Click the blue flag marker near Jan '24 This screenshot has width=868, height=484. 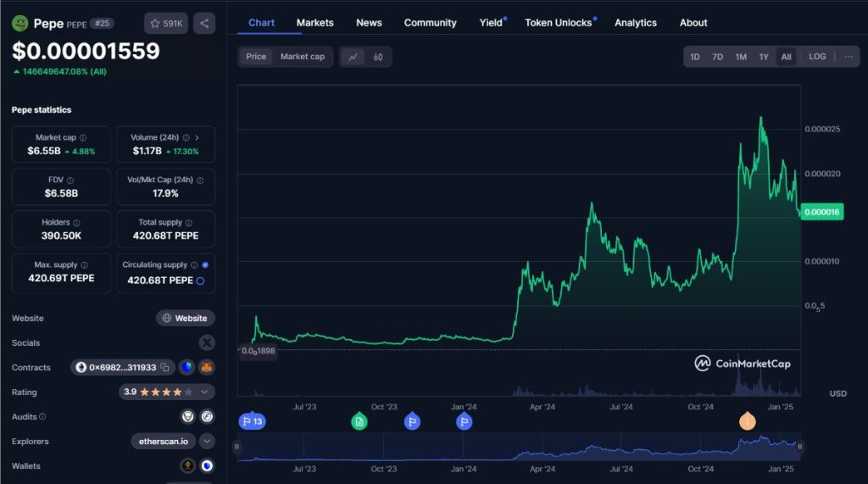point(464,422)
